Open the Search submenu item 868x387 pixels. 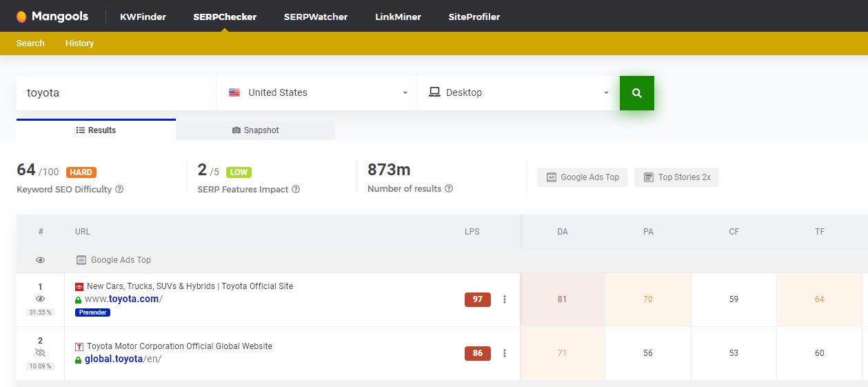30,43
